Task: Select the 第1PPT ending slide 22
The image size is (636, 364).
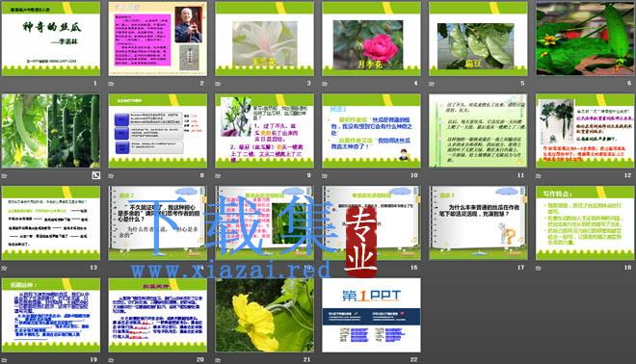Action: point(371,315)
